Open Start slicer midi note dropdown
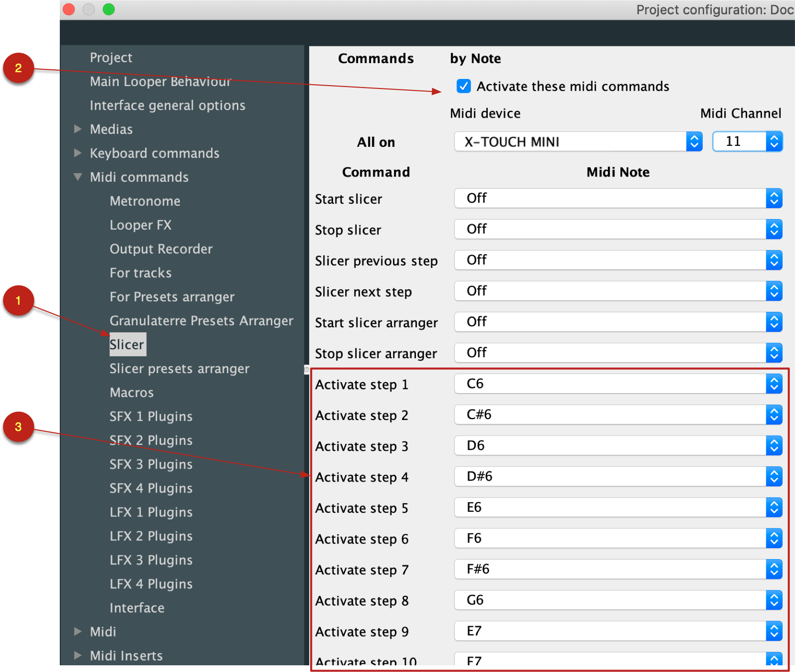This screenshot has width=795, height=672. (x=618, y=198)
